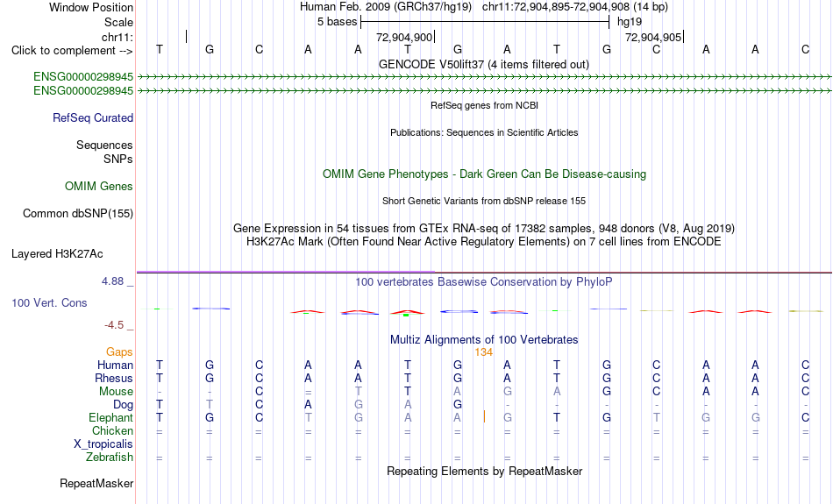The image size is (833, 504).
Task: Click the Mouse species row label
Action: (116, 392)
